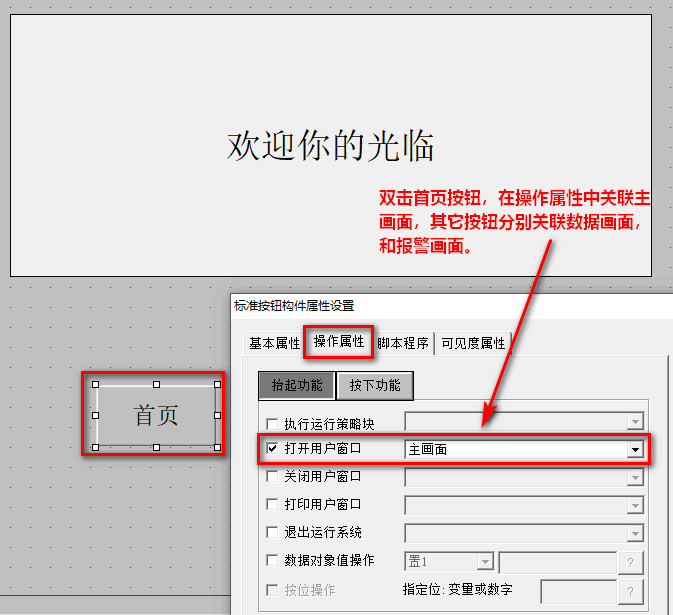
Task: Go to the 可见度属性 tab
Action: (x=473, y=343)
